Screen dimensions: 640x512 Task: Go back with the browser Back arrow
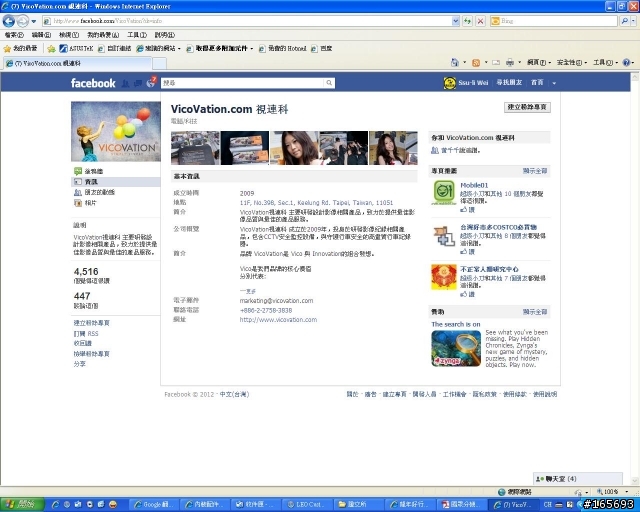point(9,20)
